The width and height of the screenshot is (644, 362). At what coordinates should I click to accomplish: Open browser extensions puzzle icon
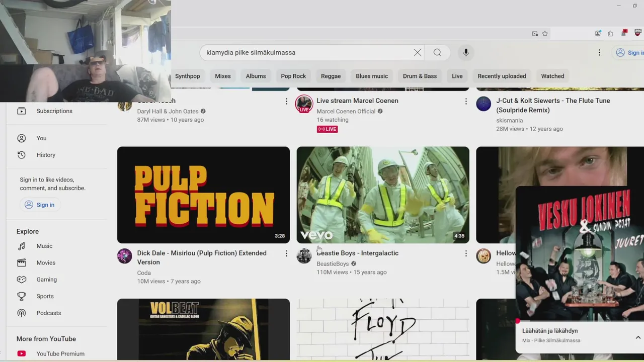tap(610, 34)
